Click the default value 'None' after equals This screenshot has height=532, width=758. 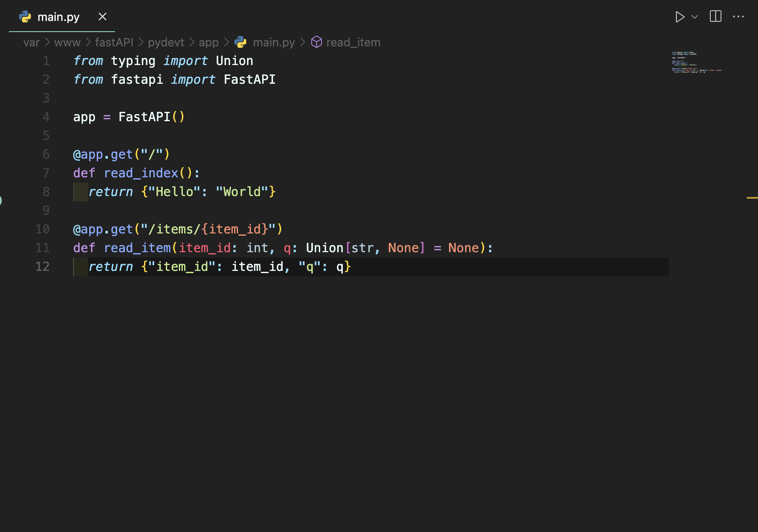point(463,248)
